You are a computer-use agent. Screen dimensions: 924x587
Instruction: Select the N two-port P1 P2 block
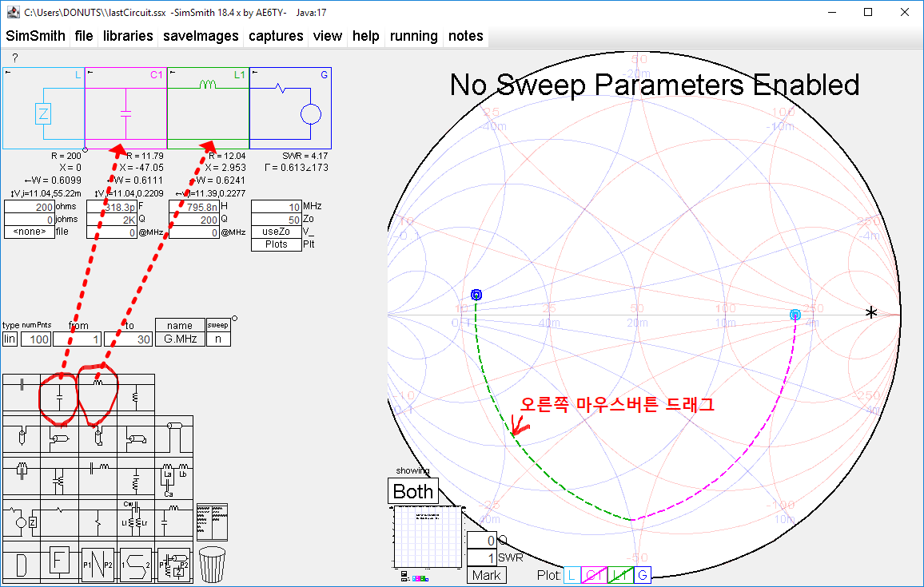(x=98, y=564)
